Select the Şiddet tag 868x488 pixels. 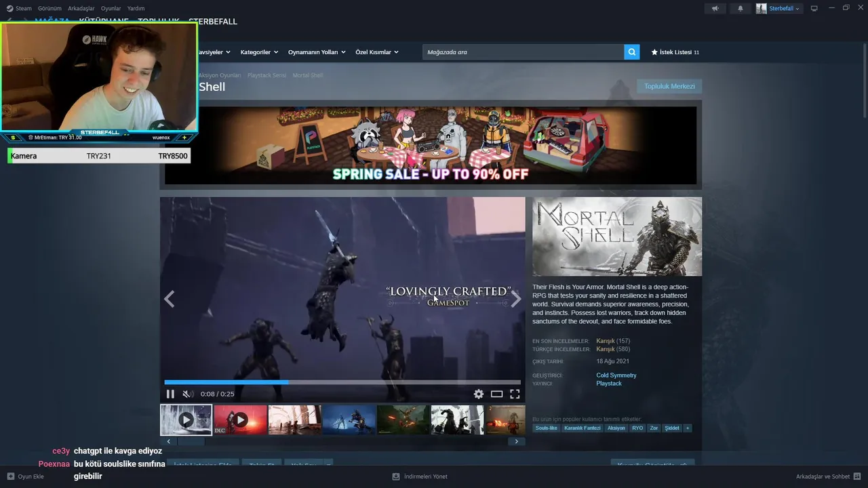tap(672, 428)
